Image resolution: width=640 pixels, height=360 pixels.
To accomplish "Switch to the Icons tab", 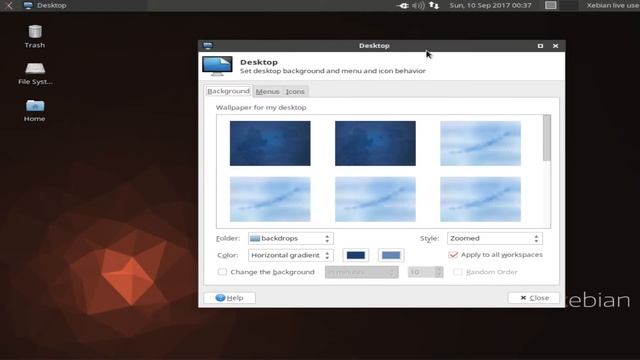I will (295, 91).
